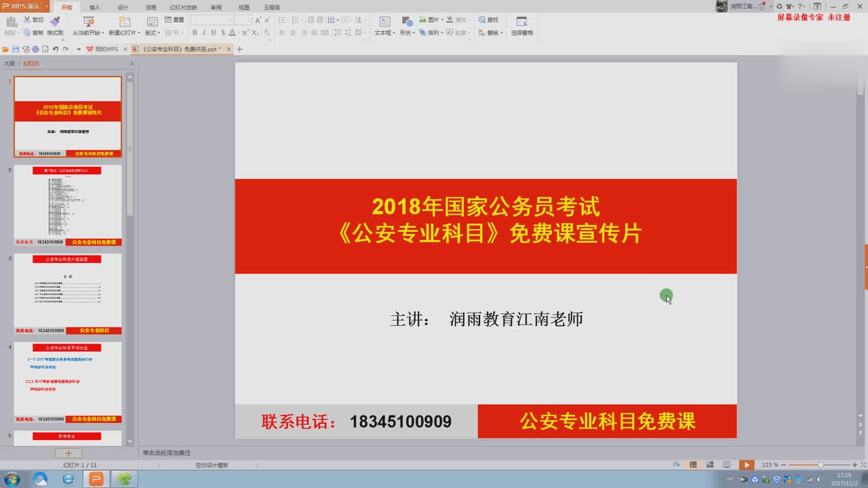The width and height of the screenshot is (868, 488).
Task: Switch to Reading view icon in status bar
Action: point(726,464)
